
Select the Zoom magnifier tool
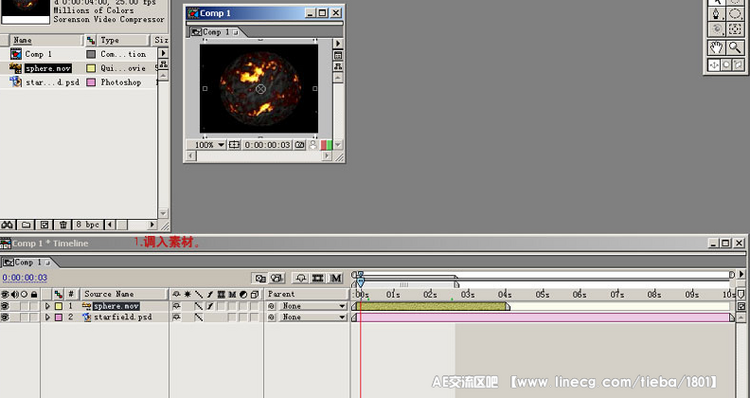735,47
